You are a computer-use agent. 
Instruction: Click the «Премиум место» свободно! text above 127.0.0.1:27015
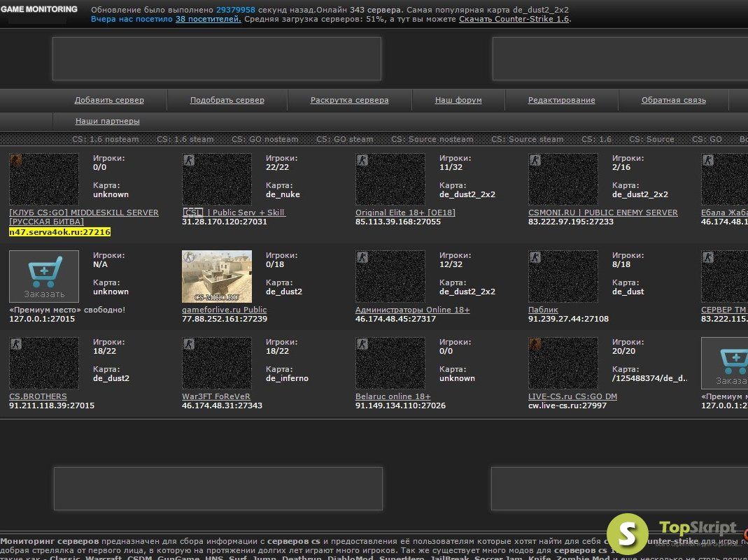67,310
